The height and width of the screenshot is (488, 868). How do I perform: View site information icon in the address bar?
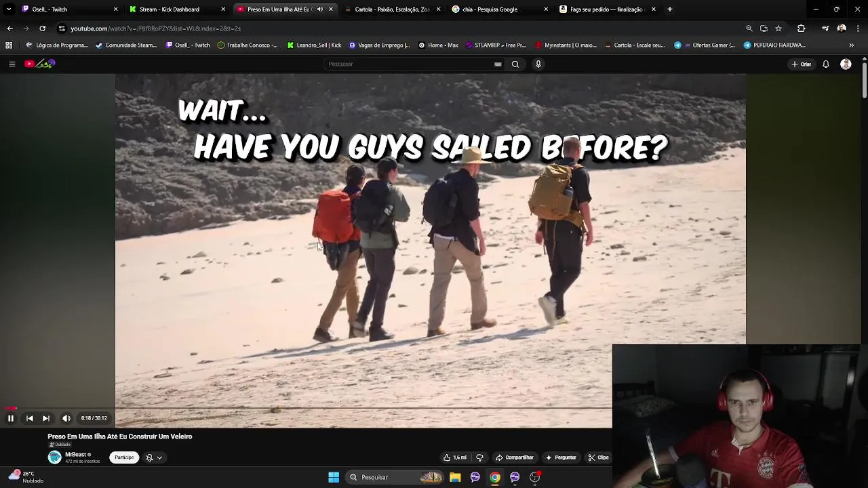62,28
